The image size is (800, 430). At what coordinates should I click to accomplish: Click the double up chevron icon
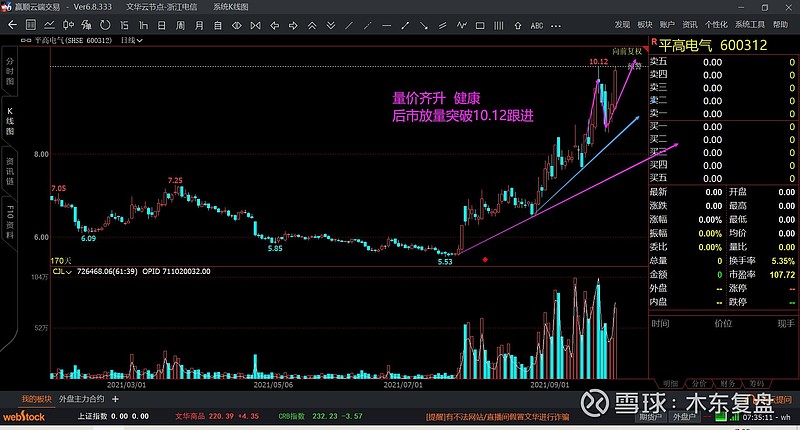pyautogui.click(x=312, y=25)
